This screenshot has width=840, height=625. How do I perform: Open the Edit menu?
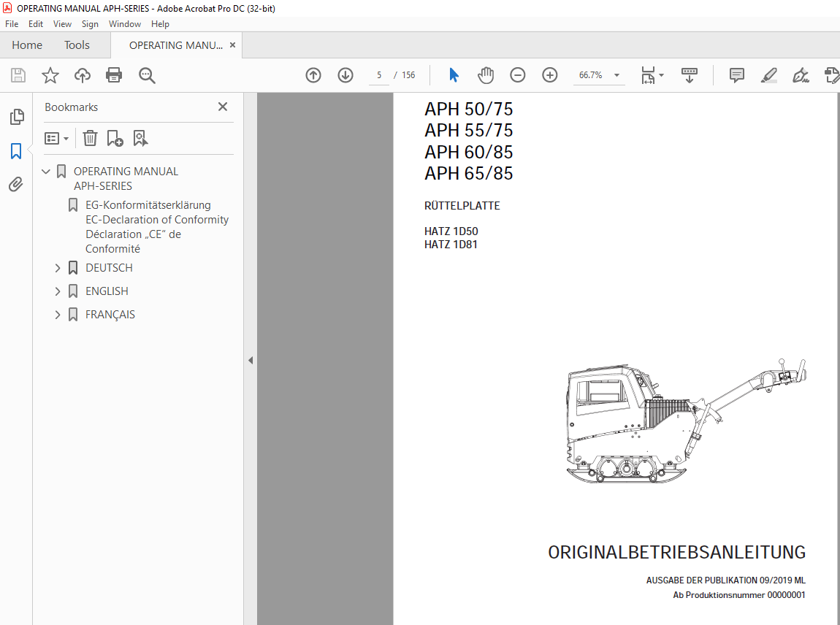click(36, 24)
